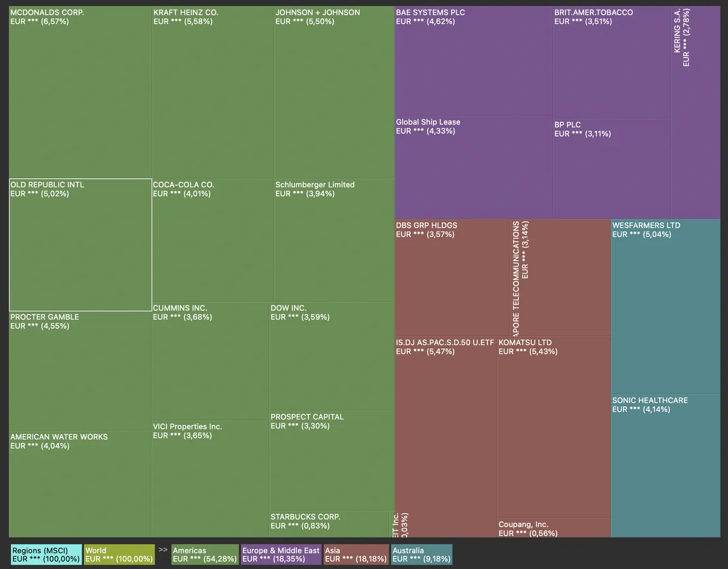The image size is (728, 569).
Task: Select the Schlumberger Limited tile
Action: [x=334, y=240]
